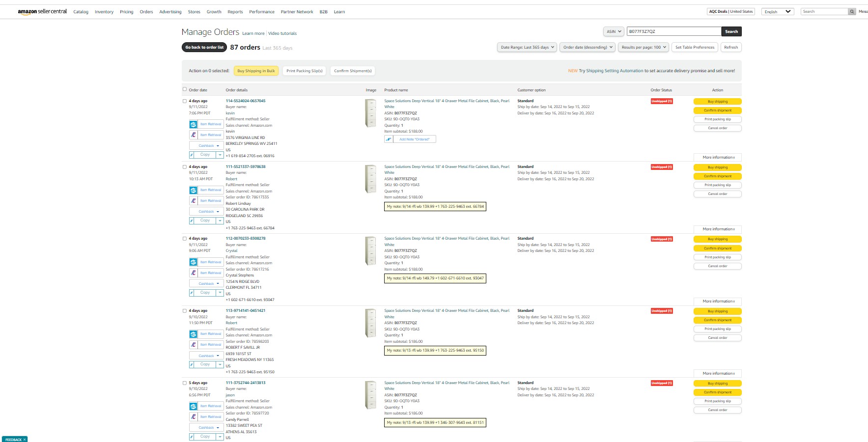
Task: Click blue dollar icon for order 114-5524024-0657045
Action: coord(193,124)
